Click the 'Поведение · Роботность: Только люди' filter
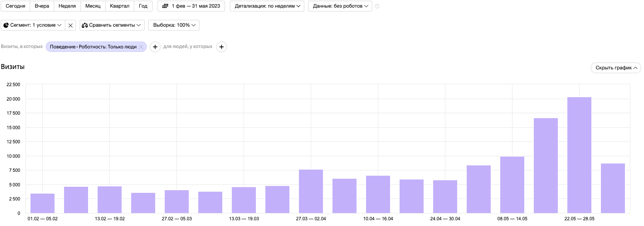 tap(93, 47)
